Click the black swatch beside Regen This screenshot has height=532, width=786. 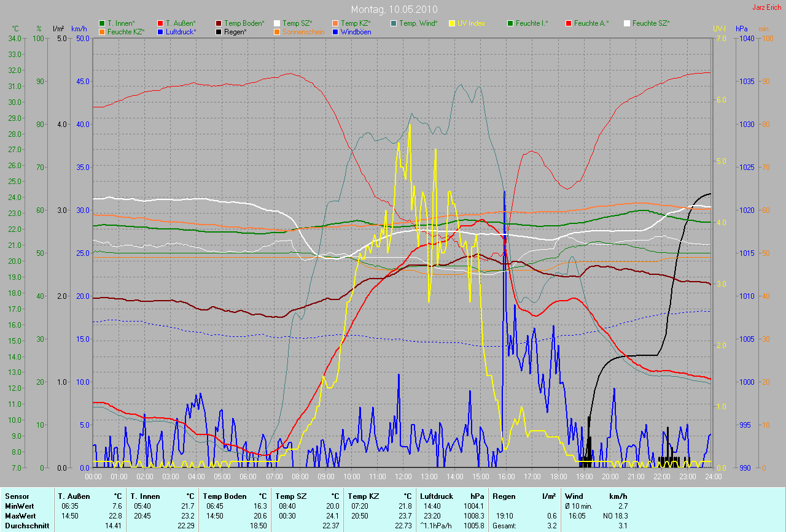219,31
